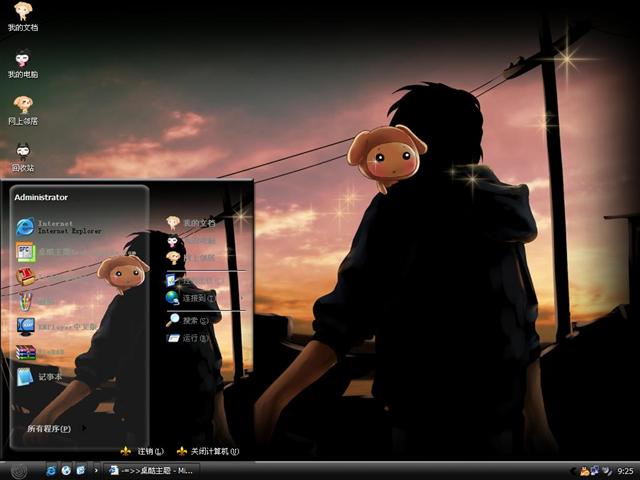Click the 9:25 taskbar clock

[x=625, y=471]
